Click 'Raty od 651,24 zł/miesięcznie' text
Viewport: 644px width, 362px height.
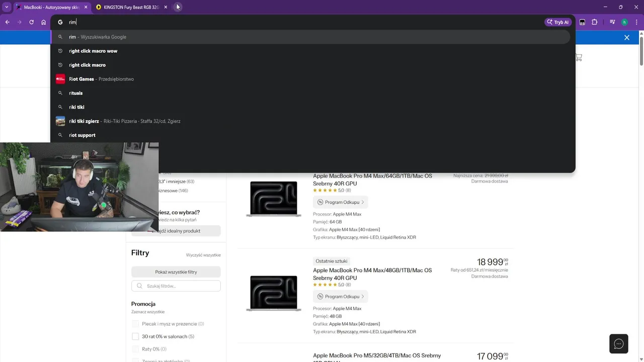[479, 270]
